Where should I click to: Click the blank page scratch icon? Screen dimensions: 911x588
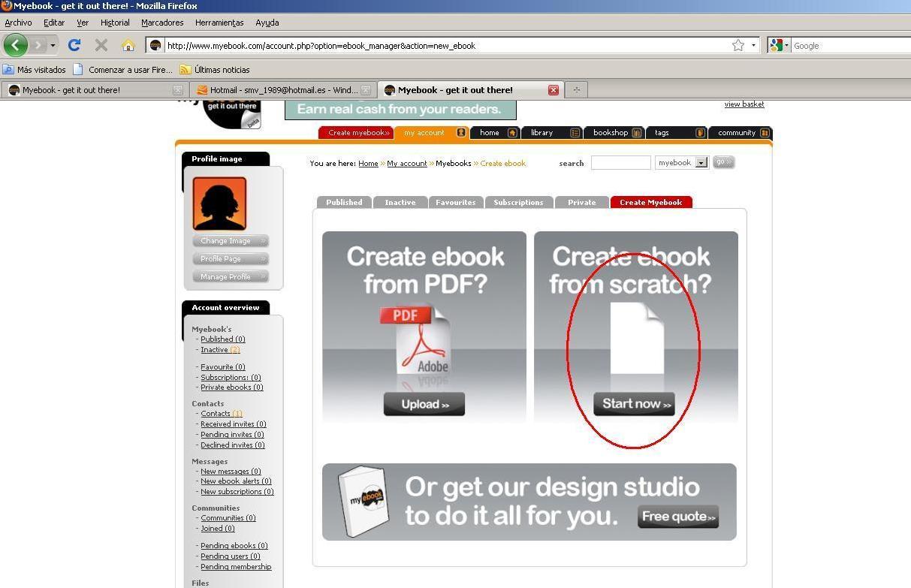pos(637,338)
